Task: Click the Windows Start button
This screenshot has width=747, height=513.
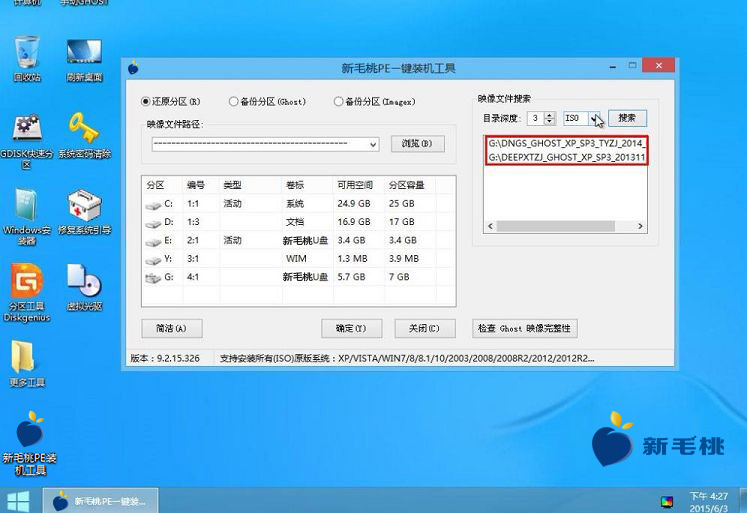Action: (19, 502)
